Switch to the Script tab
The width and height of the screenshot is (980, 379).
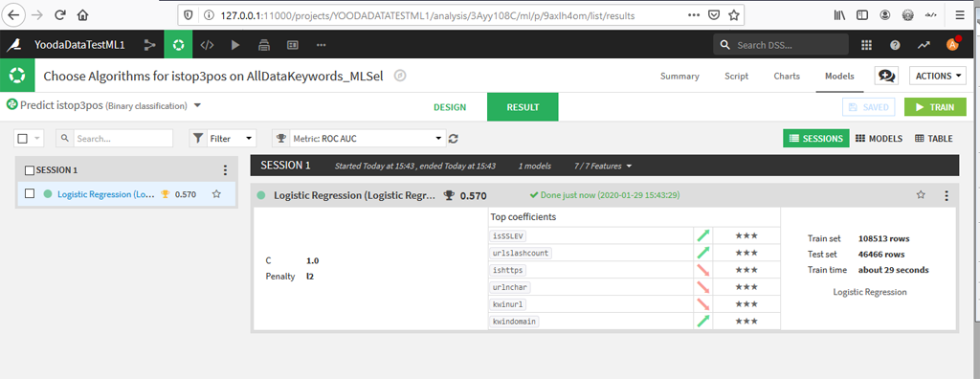(736, 76)
